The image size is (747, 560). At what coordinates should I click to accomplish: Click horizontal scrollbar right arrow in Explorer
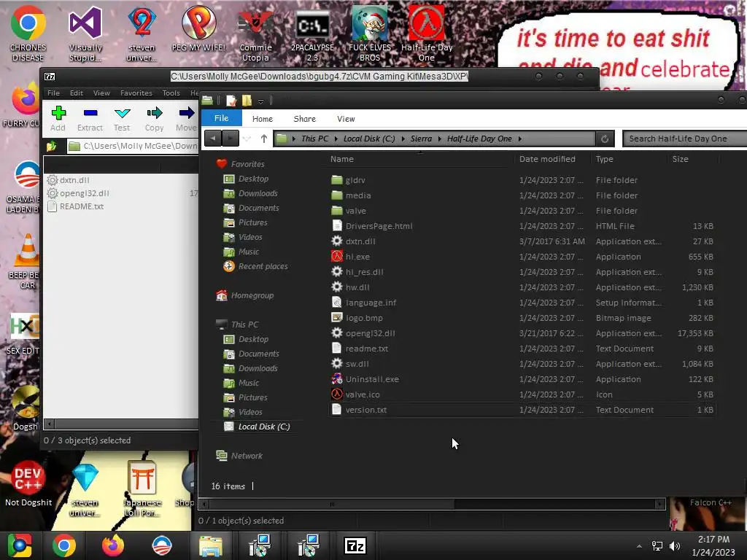click(659, 504)
